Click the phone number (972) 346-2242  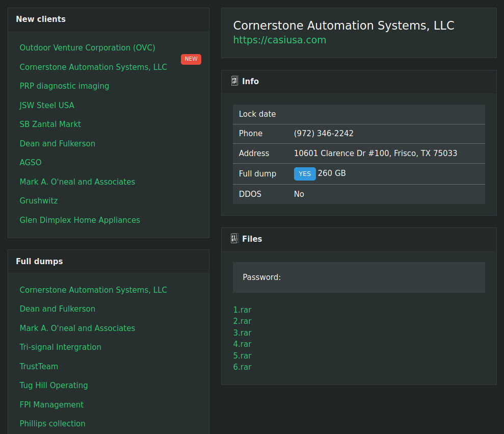click(x=324, y=134)
